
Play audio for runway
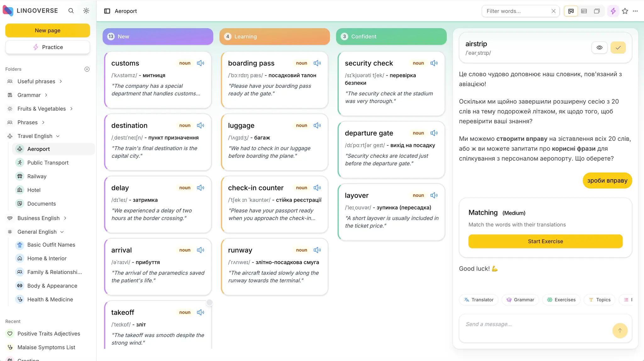coord(317,250)
